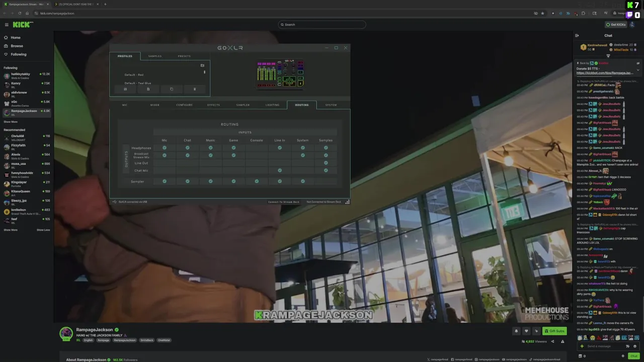The width and height of the screenshot is (644, 362).
Task: Click the heart follow icon beside Gift Subs
Action: point(526,331)
